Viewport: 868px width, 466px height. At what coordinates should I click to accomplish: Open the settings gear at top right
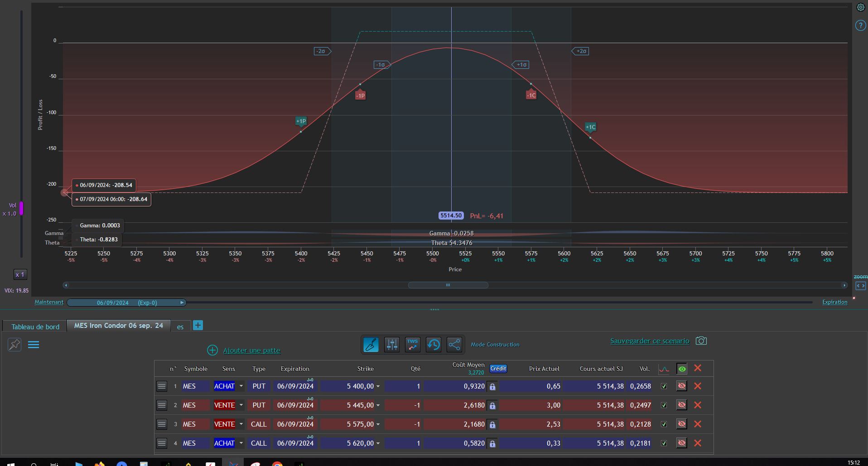tap(860, 7)
